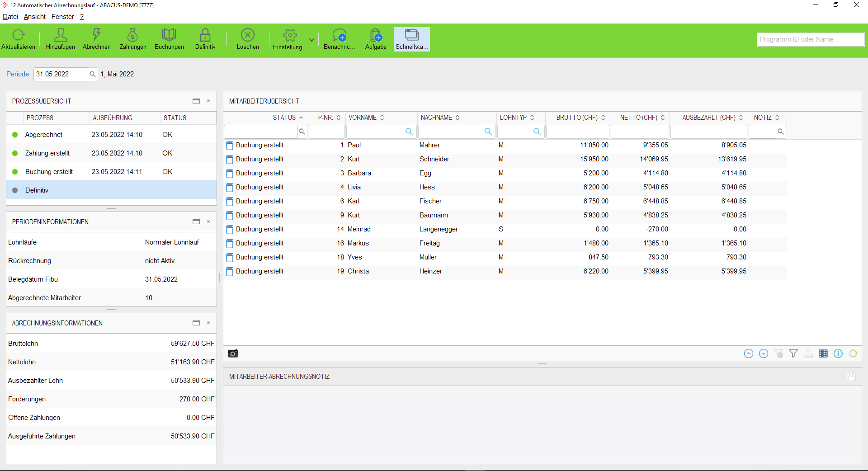Viewport: 868px width, 471px height.
Task: Click the Programm ID oder Name field
Action: 810,39
